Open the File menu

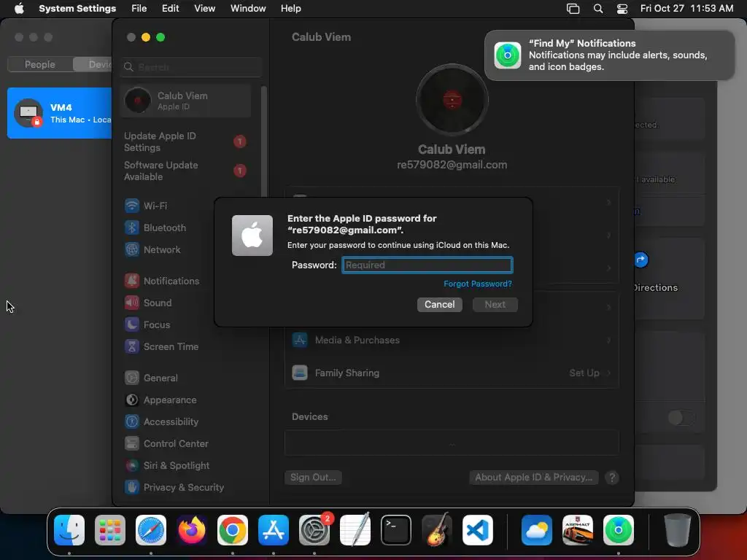[x=139, y=9]
